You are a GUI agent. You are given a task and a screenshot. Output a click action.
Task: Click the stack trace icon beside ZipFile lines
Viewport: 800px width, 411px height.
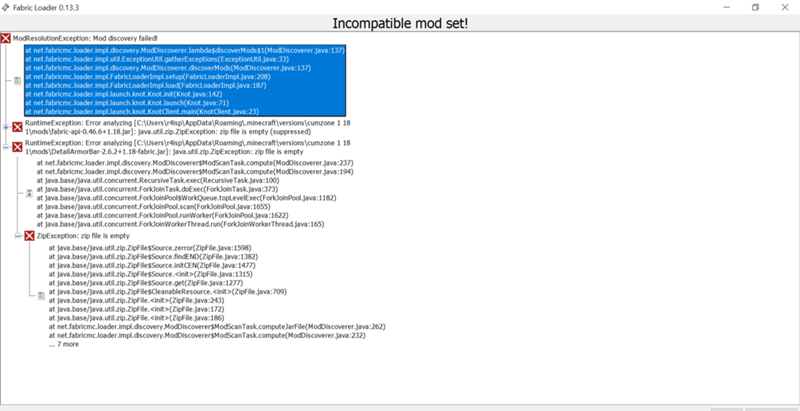(40, 296)
